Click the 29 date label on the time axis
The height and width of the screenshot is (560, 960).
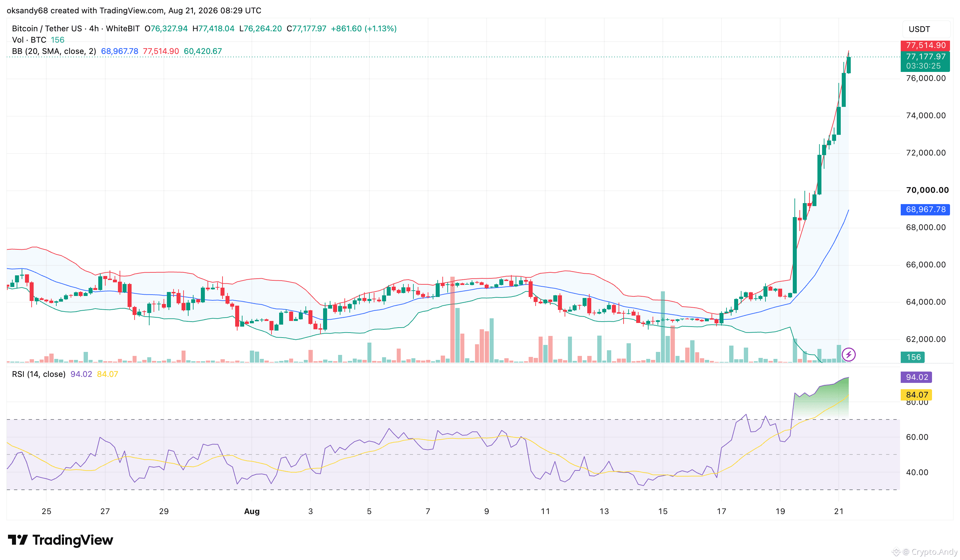(164, 511)
